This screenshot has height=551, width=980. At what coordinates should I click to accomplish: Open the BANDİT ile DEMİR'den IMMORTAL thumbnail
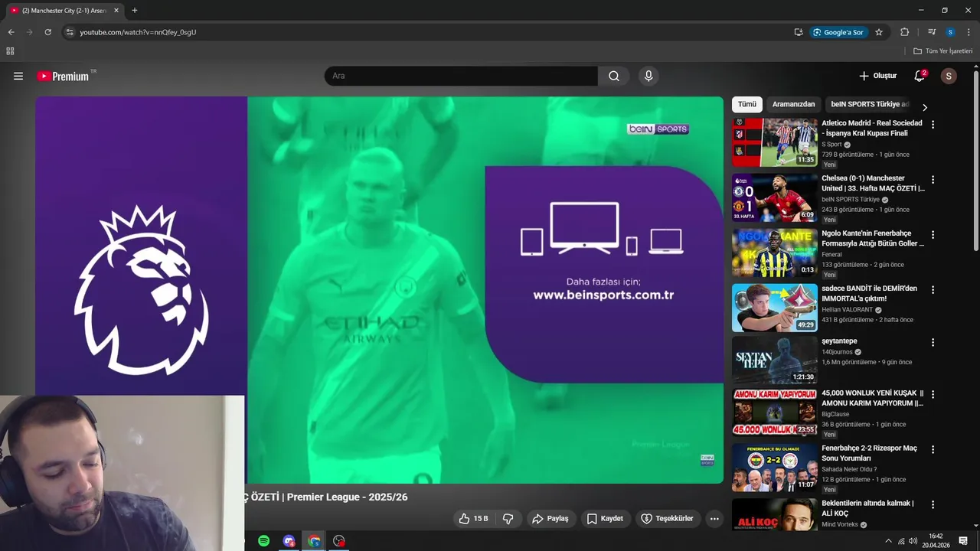point(775,308)
